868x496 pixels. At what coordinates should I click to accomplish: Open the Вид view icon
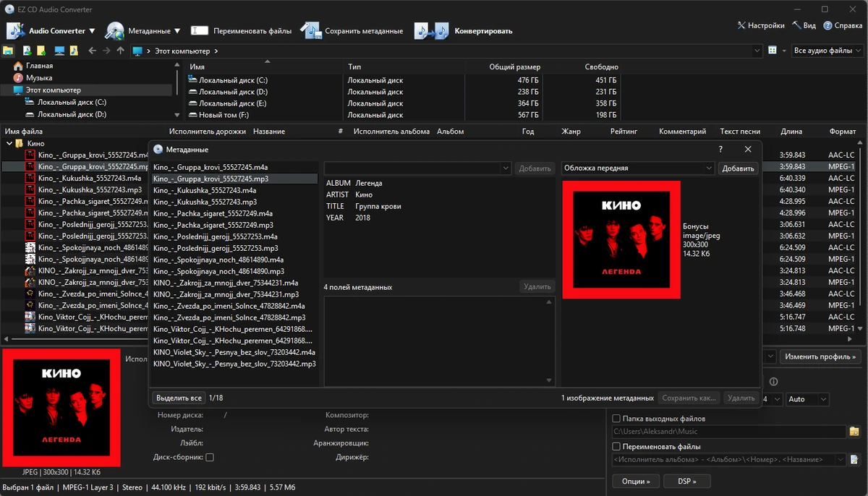(796, 25)
